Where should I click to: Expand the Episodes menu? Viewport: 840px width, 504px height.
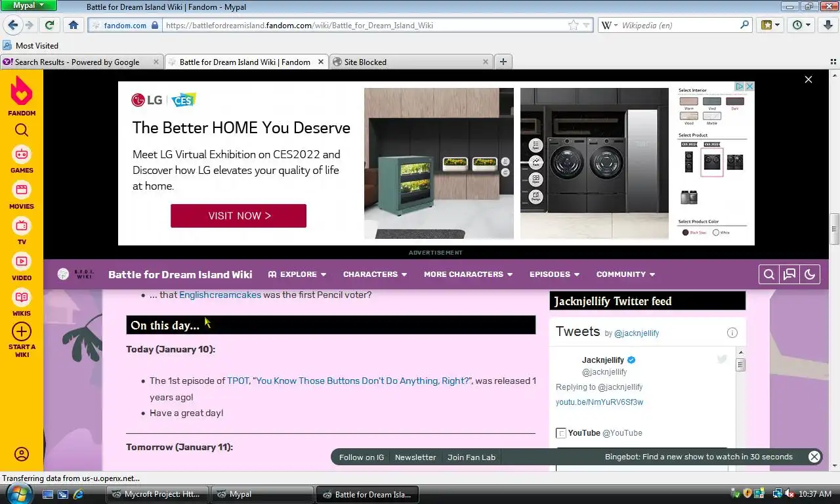[x=555, y=274]
